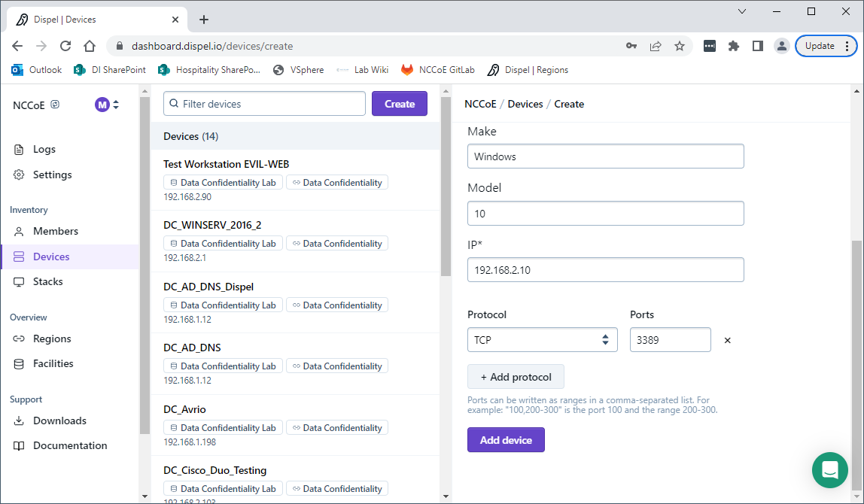Reload the page with the refresh icon
This screenshot has height=504, width=864.
click(x=65, y=46)
